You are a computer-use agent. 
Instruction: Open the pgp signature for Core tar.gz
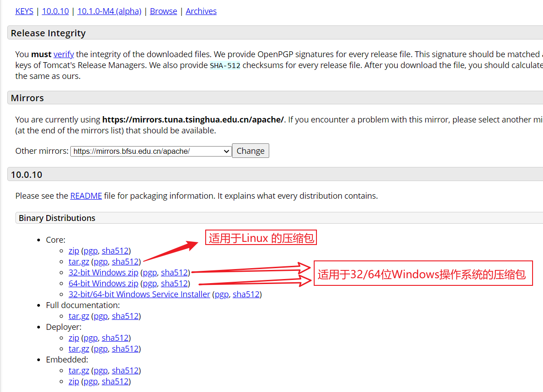click(x=101, y=262)
